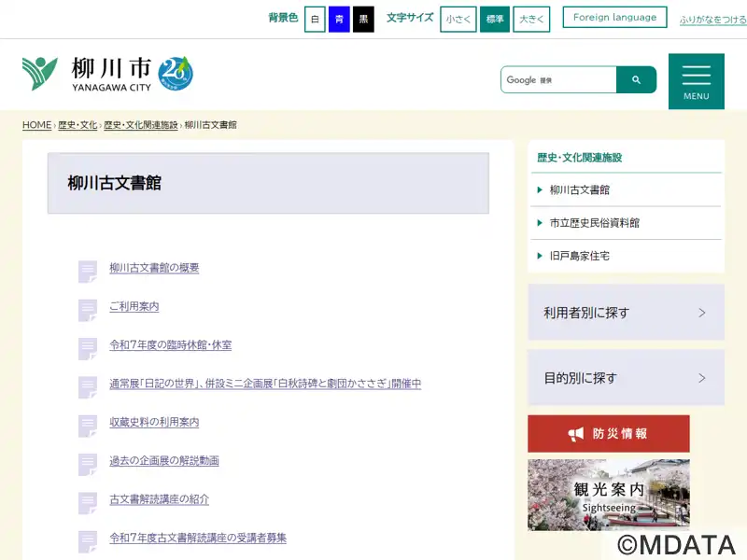This screenshot has height=560, width=747.
Task: Select 旧戸島家住宅 in sidebar menu
Action: pos(579,256)
